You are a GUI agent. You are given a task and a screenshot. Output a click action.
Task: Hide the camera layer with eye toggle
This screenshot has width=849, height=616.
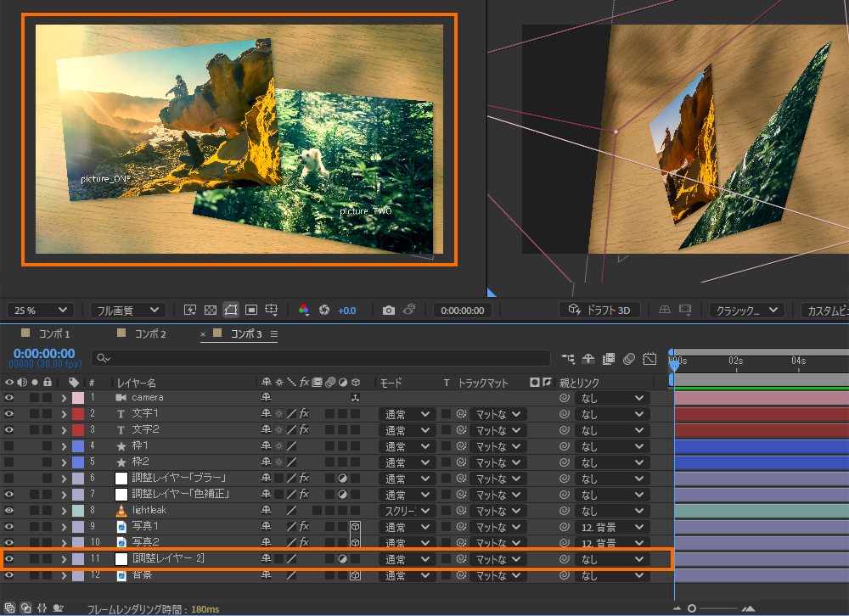(x=9, y=397)
